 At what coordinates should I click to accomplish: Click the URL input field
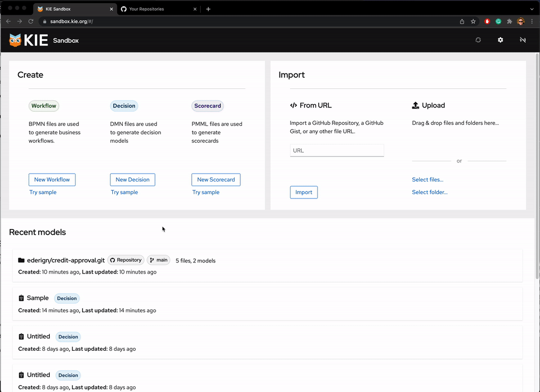337,151
